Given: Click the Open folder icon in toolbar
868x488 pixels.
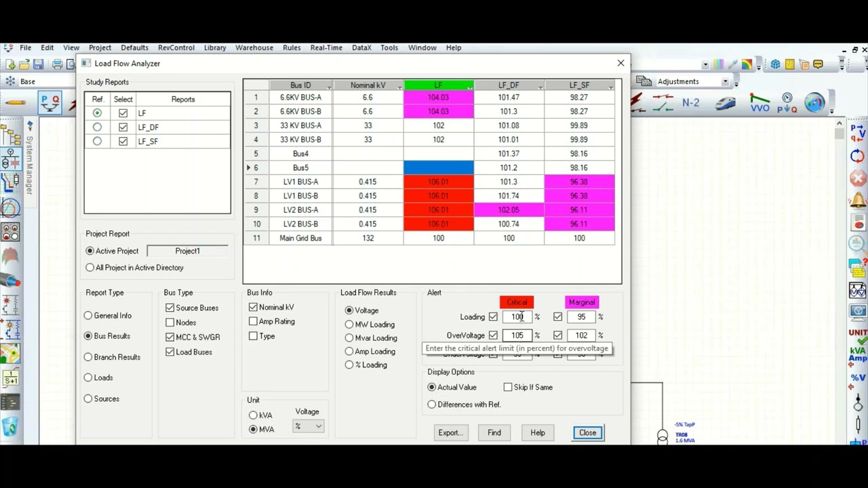Looking at the screenshot, I should pos(24,64).
